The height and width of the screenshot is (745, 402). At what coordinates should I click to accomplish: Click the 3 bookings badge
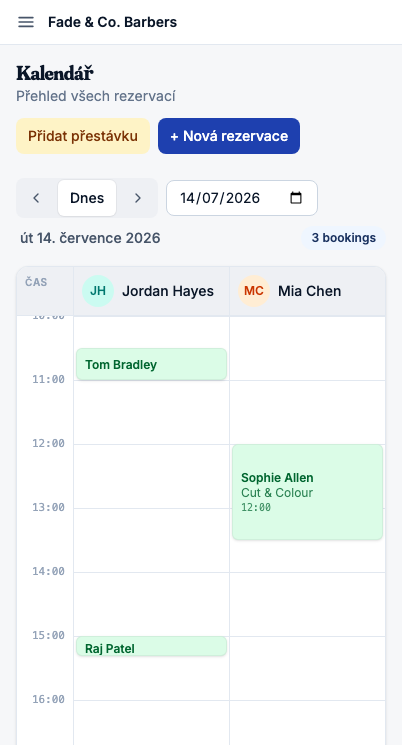344,238
